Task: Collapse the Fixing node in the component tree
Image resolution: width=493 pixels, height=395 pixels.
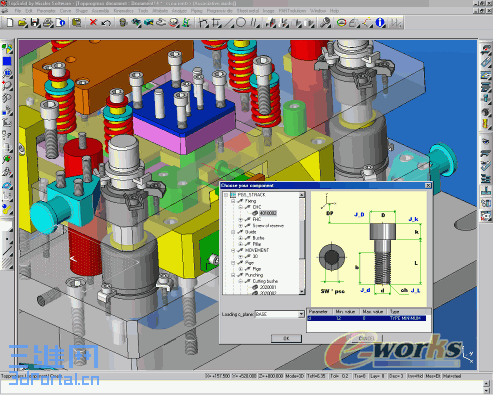Action: [233, 201]
